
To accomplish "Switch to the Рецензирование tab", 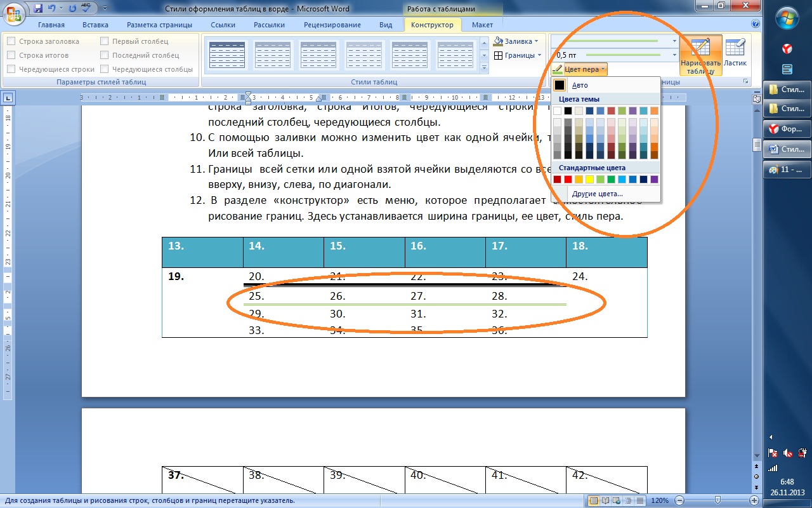I will 332,25.
